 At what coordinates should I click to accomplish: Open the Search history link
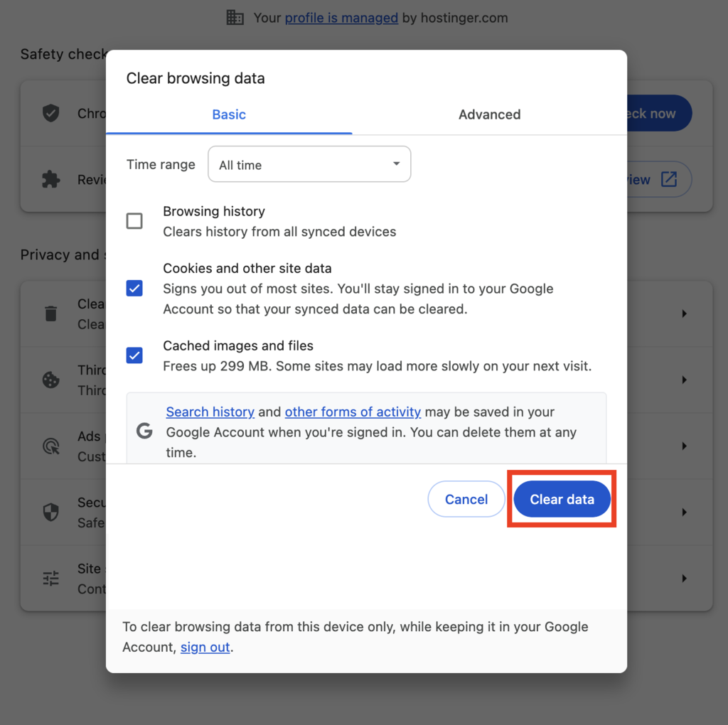coord(210,412)
